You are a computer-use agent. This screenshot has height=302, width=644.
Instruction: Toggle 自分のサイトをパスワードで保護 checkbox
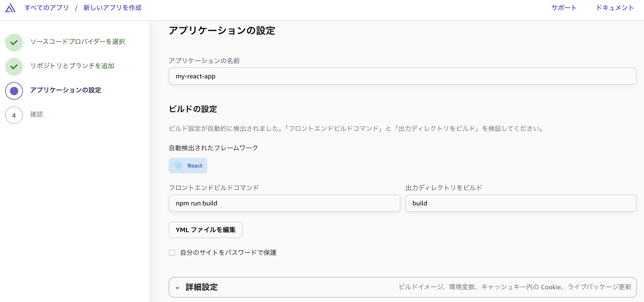click(x=172, y=253)
